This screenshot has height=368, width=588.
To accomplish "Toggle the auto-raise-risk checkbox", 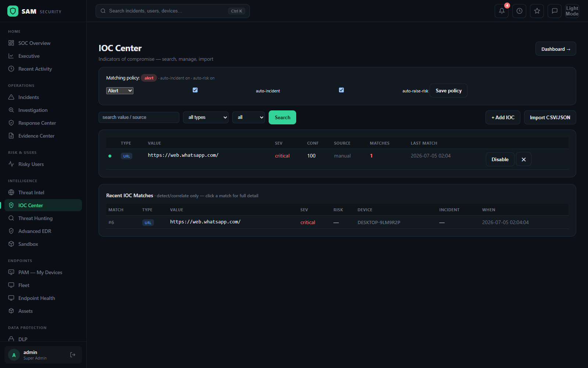I will pyautogui.click(x=341, y=90).
